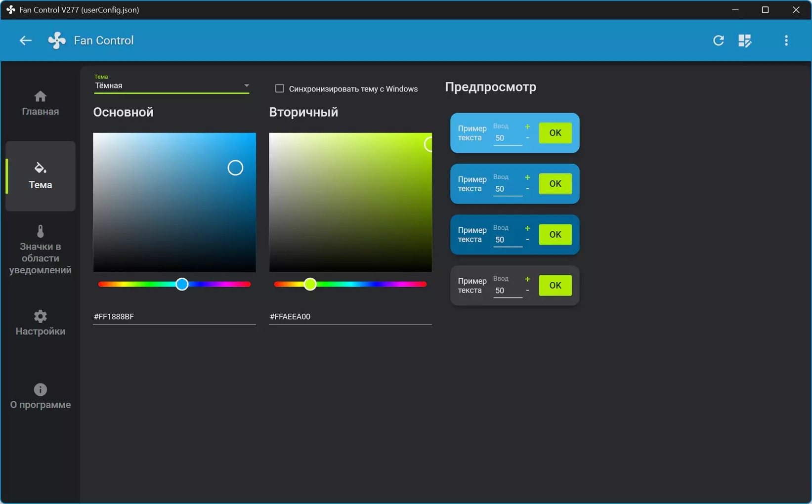Screen dimensions: 812x504
Task: Focus the Ввод field in the third preview card
Action: point(508,240)
